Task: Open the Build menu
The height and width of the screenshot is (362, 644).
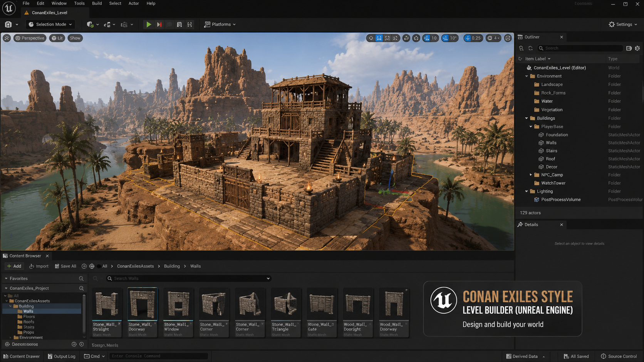Action: [x=97, y=3]
